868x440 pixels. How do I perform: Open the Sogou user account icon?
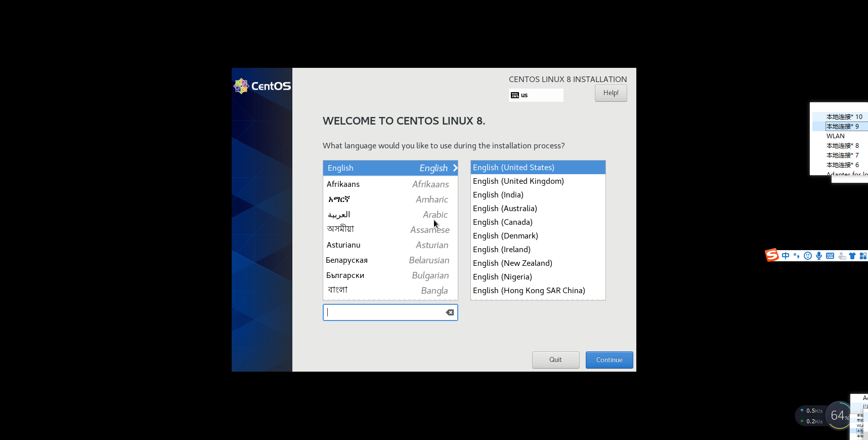pyautogui.click(x=842, y=256)
